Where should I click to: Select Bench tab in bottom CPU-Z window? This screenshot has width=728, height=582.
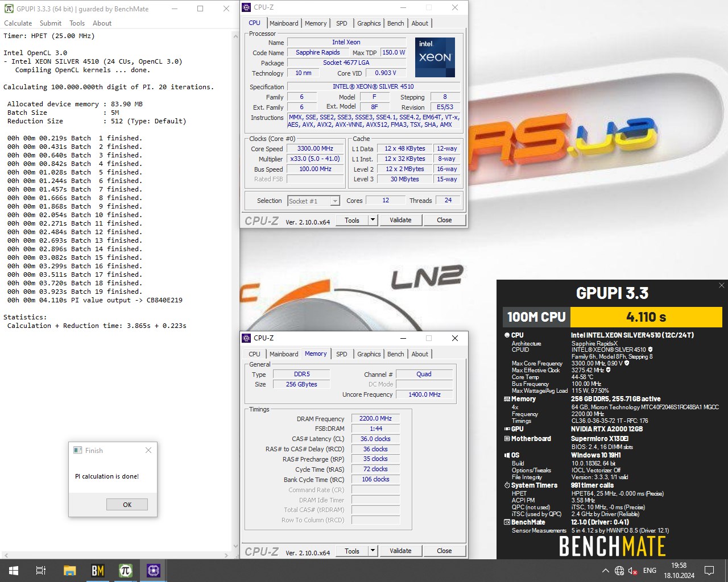[396, 354]
